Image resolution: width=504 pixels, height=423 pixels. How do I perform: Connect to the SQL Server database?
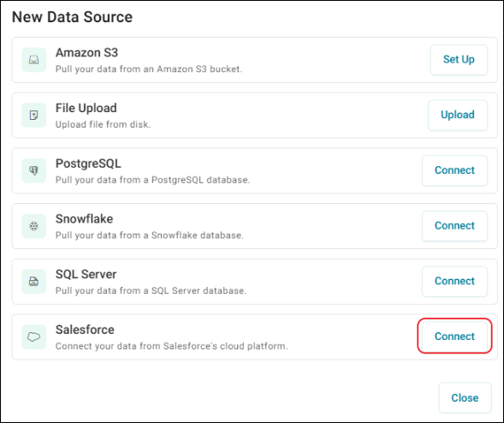(x=454, y=281)
